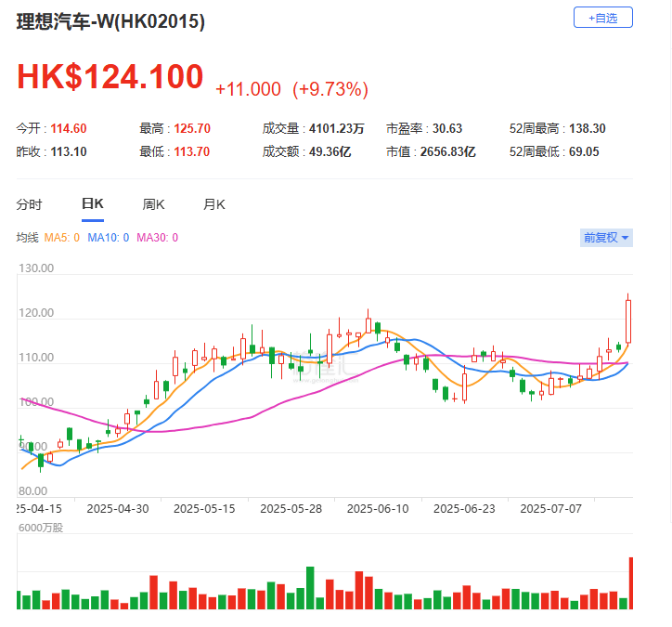Click the 2025-07-07 date axis label
This screenshot has height=627, width=672.
550,509
